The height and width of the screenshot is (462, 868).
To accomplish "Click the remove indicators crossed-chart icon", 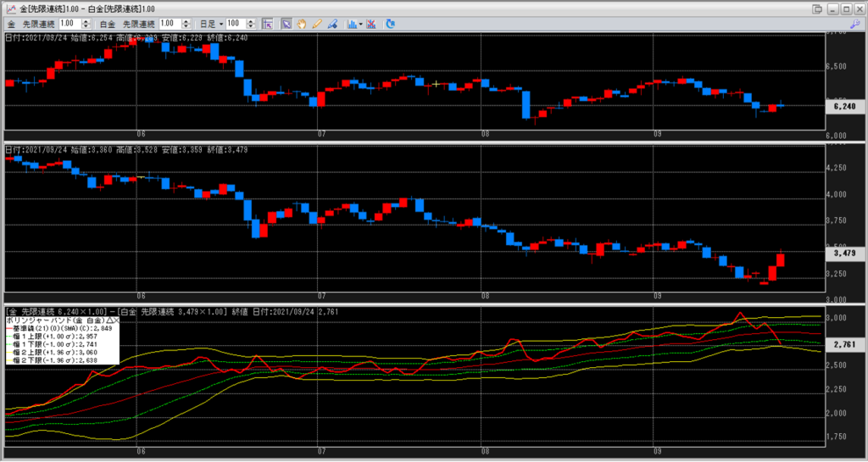I will point(372,24).
